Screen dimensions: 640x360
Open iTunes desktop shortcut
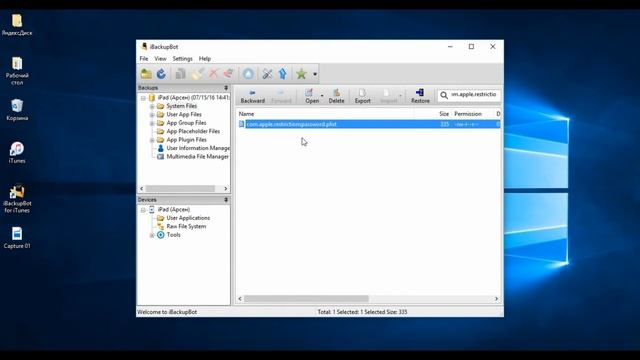(17, 153)
